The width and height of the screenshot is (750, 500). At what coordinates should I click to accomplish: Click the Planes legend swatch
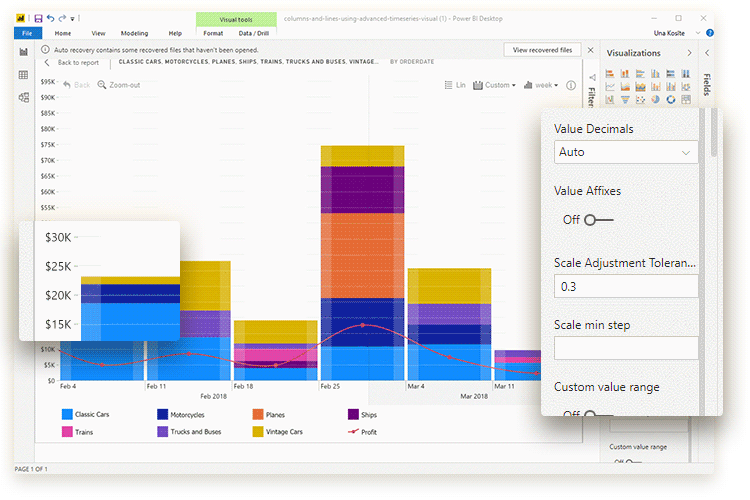pos(258,414)
